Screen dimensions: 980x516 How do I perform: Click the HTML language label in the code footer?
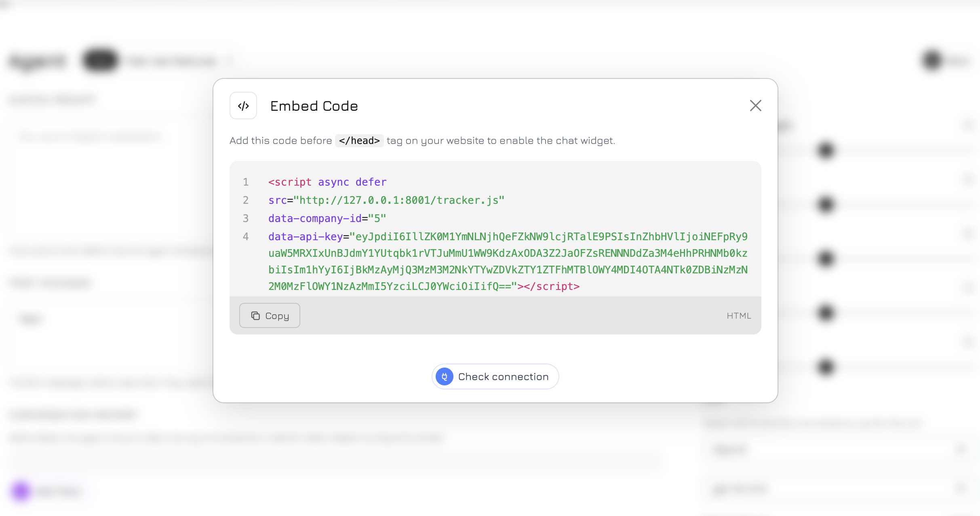click(739, 315)
